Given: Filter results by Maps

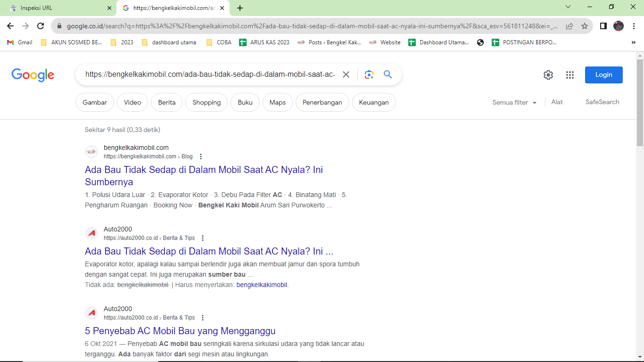Looking at the screenshot, I should 278,102.
